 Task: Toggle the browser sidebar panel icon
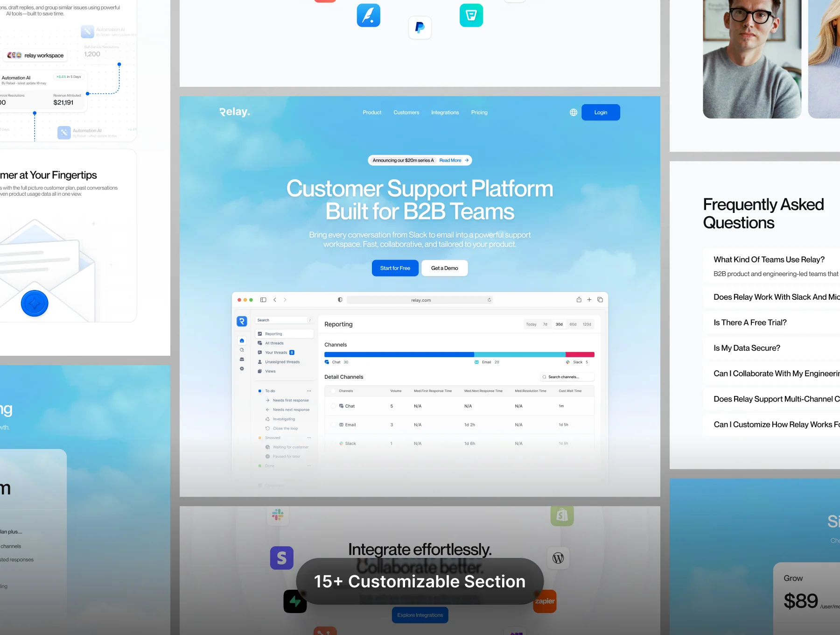click(x=263, y=300)
